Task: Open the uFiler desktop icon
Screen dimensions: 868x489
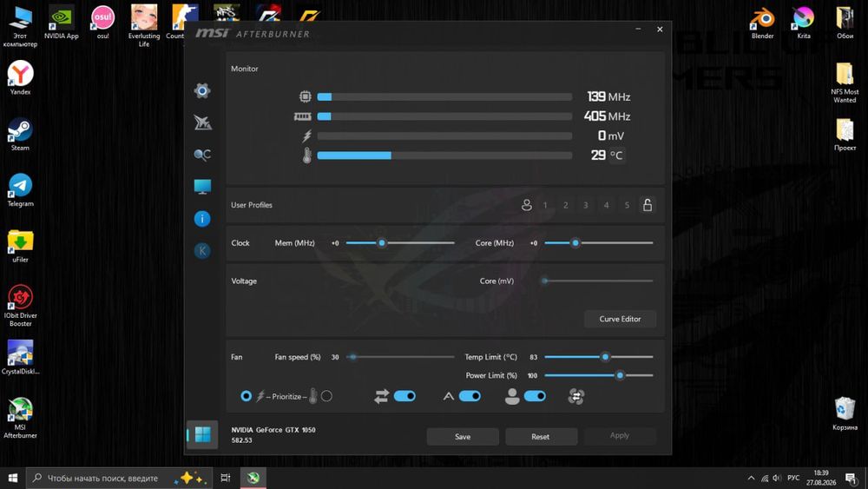Action: pyautogui.click(x=20, y=247)
